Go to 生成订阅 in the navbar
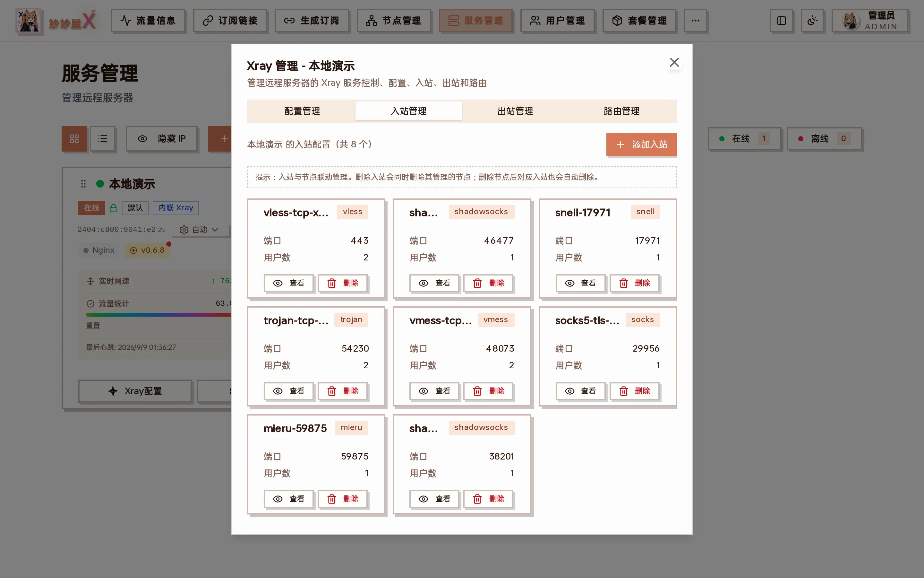Image resolution: width=924 pixels, height=578 pixels. pos(312,21)
